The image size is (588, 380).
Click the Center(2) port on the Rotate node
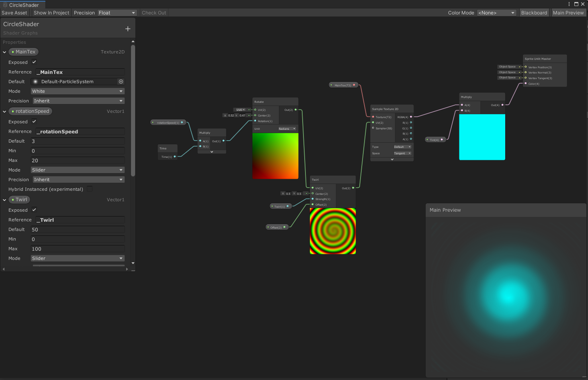[x=255, y=115]
